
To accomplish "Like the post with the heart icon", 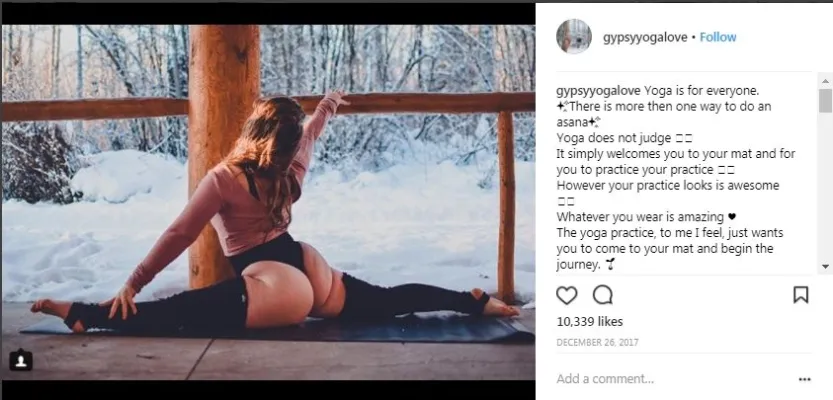I will (x=567, y=295).
